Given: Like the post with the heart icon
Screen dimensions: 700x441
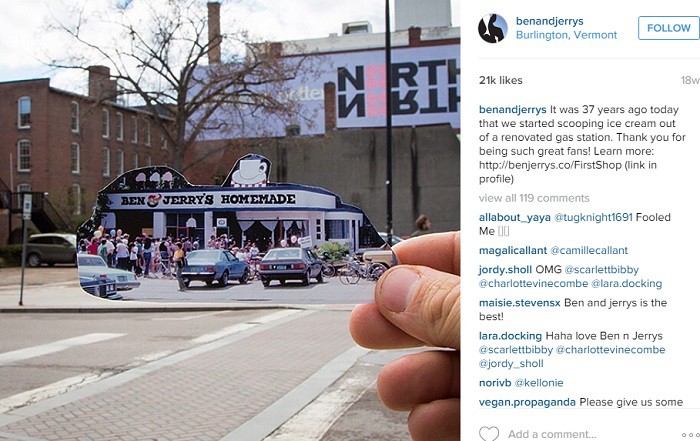Looking at the screenshot, I should 489,434.
